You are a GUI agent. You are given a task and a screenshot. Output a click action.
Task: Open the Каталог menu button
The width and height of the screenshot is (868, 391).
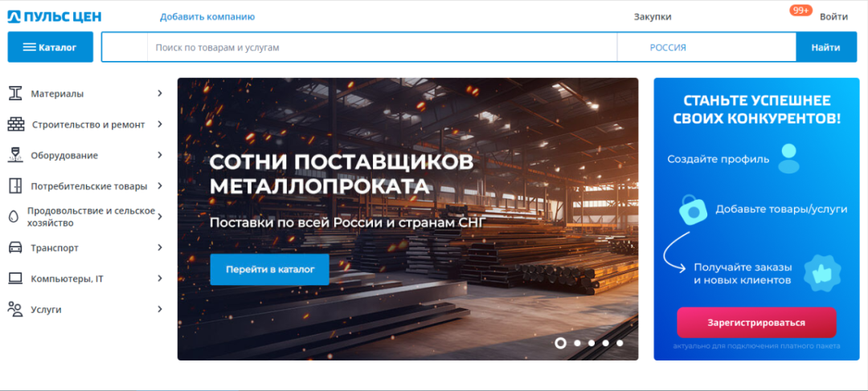point(51,47)
